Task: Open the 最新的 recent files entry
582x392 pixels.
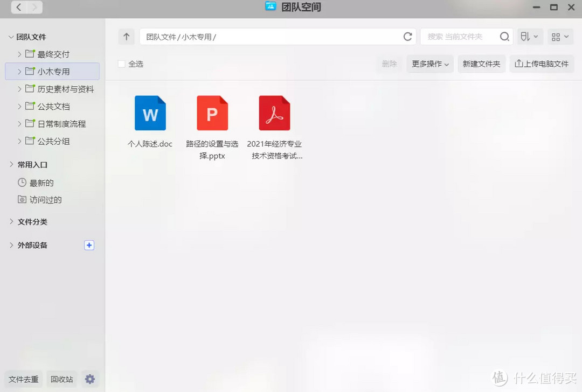Action: (41, 183)
